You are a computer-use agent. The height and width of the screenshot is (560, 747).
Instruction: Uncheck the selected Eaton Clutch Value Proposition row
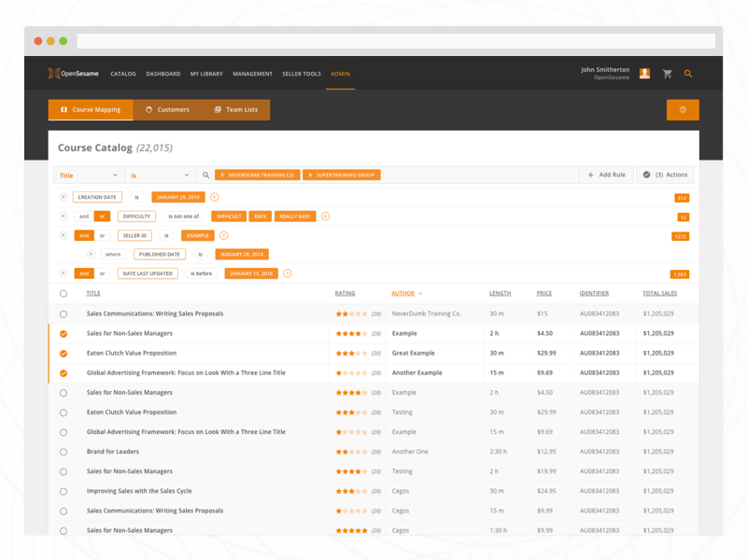tap(63, 353)
